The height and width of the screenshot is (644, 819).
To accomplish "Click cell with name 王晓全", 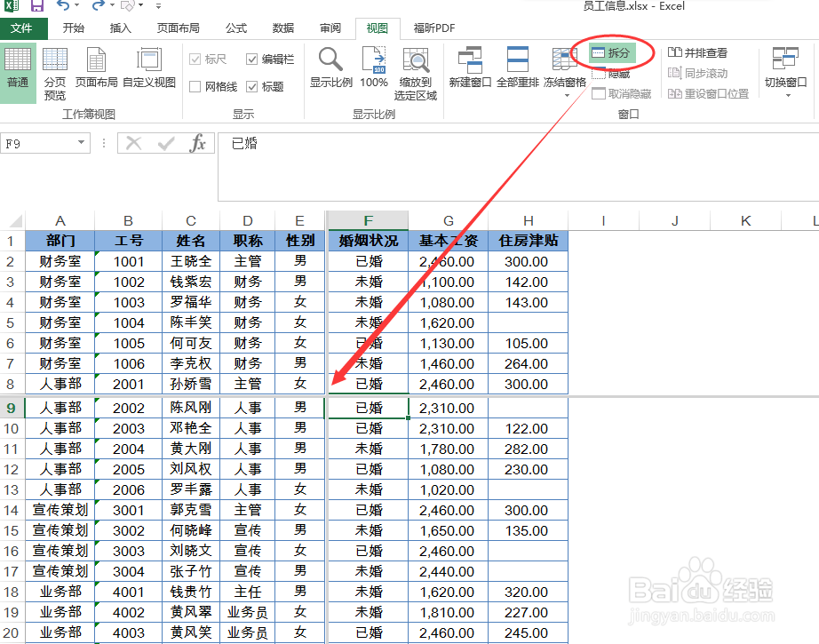I will 191,262.
